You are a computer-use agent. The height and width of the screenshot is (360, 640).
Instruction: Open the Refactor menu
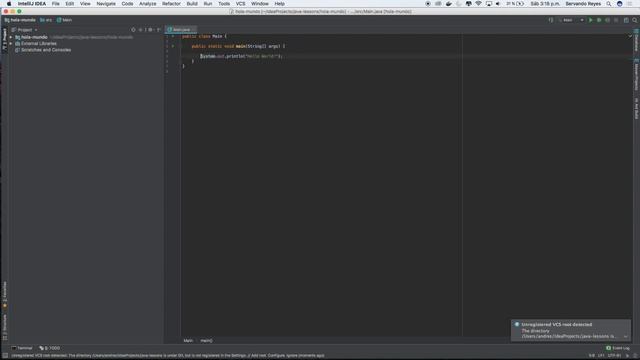171,4
